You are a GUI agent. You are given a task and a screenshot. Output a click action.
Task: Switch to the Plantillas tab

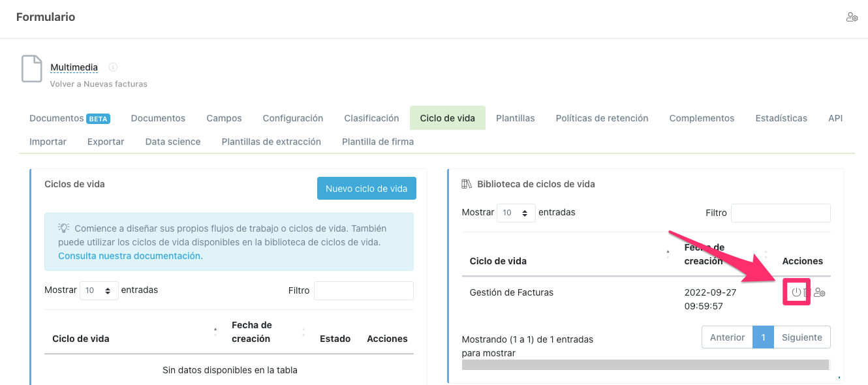point(515,118)
